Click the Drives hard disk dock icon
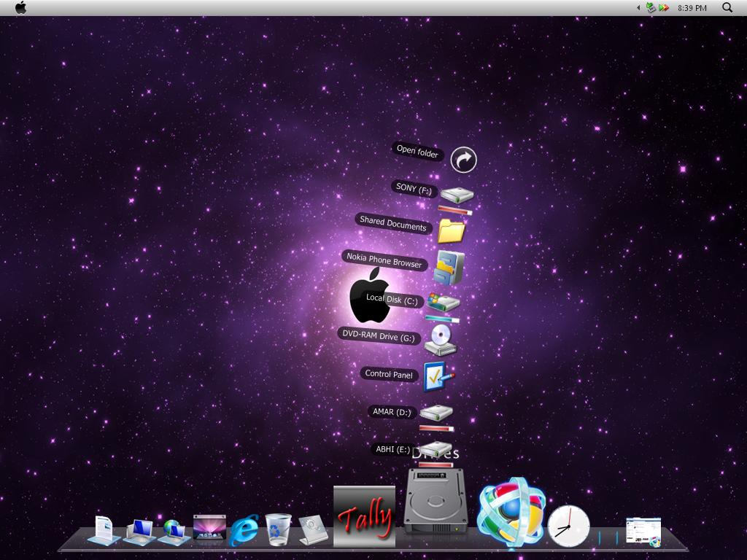Viewport: 747px width, 560px height. (436, 501)
